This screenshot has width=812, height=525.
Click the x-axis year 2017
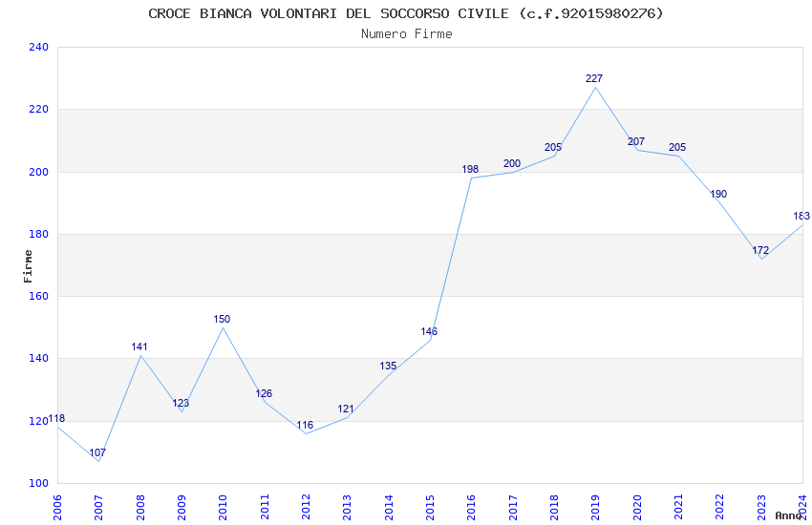pos(513,507)
